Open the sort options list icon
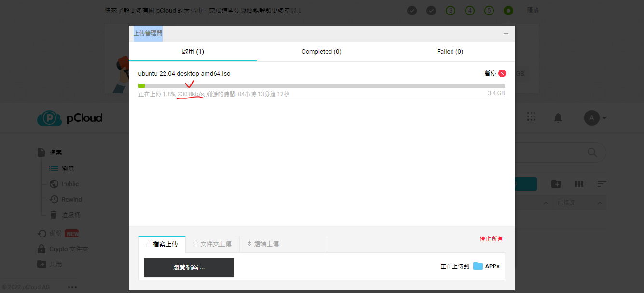 click(x=601, y=184)
